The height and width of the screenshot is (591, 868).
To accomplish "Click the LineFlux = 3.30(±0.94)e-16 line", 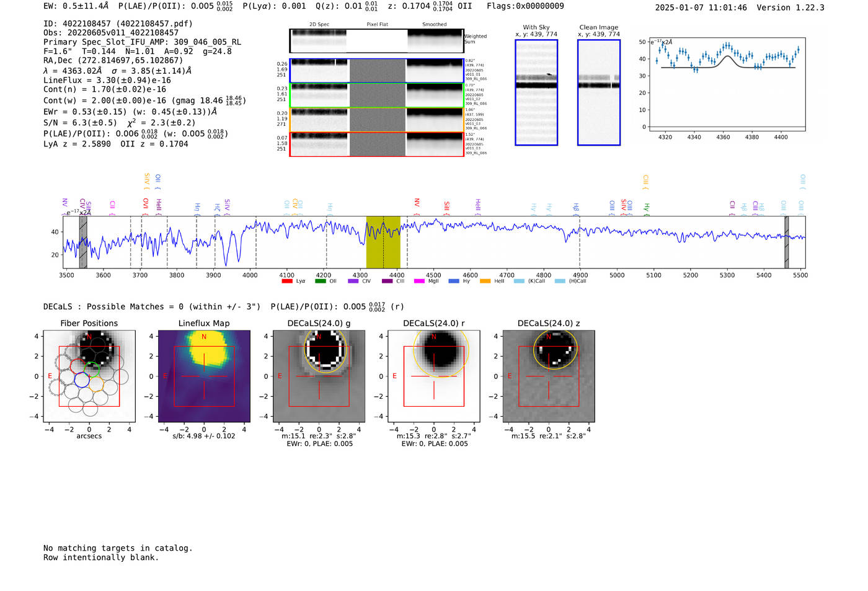I will coord(107,80).
